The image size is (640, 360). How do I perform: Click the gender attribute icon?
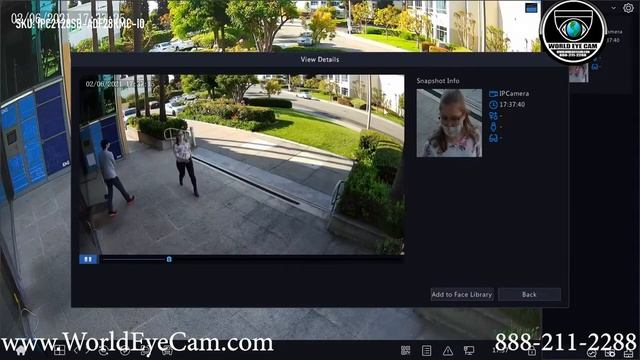pos(493,116)
